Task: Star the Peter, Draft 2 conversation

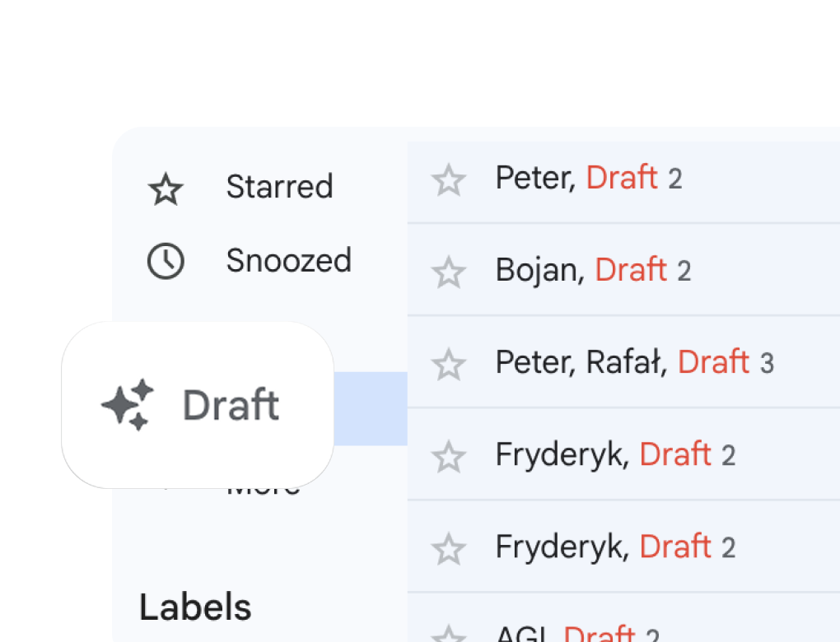Action: point(449,180)
